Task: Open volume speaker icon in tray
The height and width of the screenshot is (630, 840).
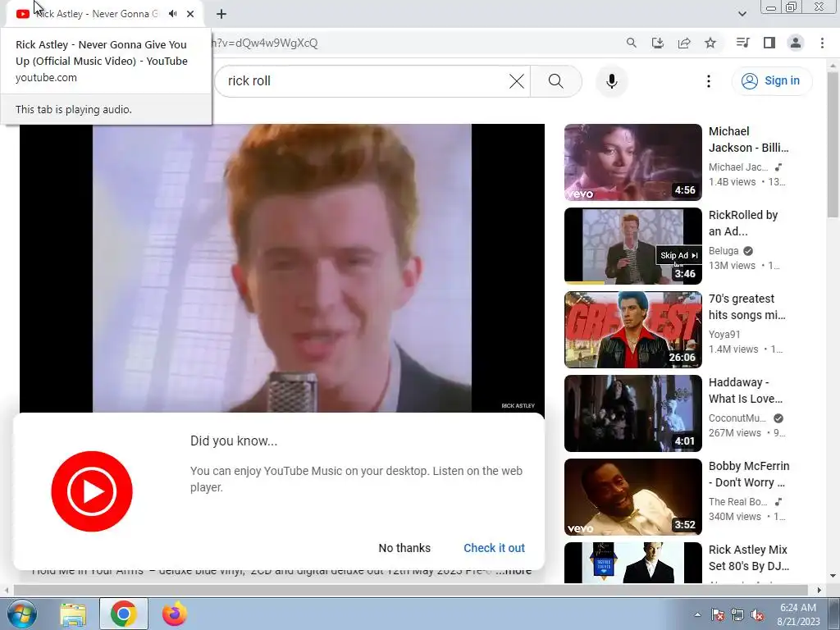Action: pyautogui.click(x=757, y=614)
